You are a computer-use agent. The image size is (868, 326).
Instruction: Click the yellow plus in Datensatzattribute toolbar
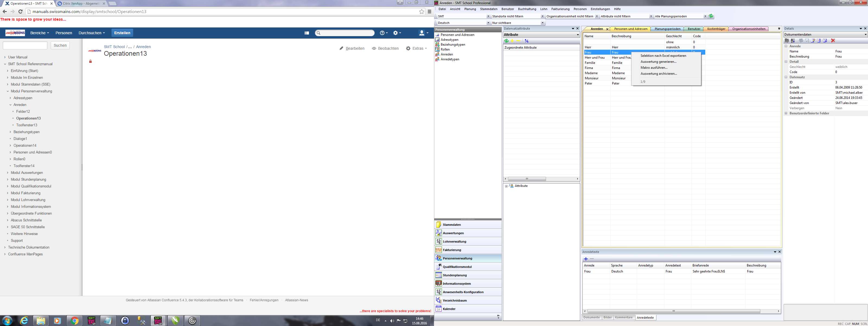(x=512, y=41)
